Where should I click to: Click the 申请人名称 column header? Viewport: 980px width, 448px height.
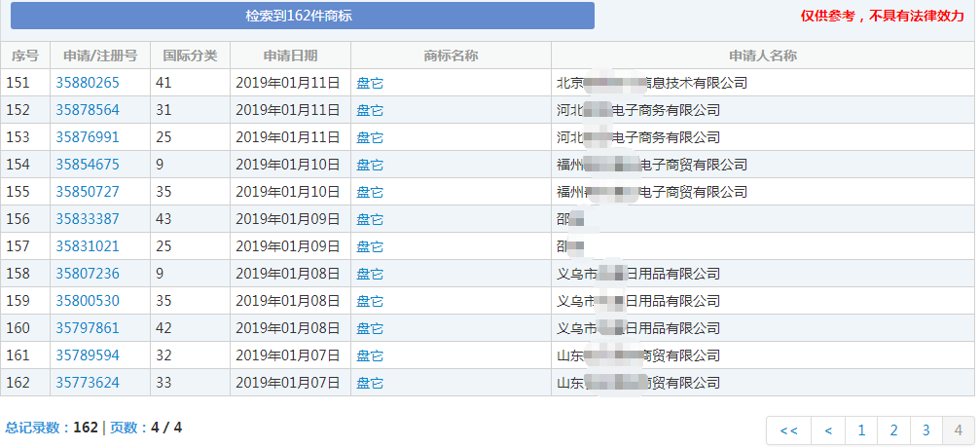click(x=763, y=56)
